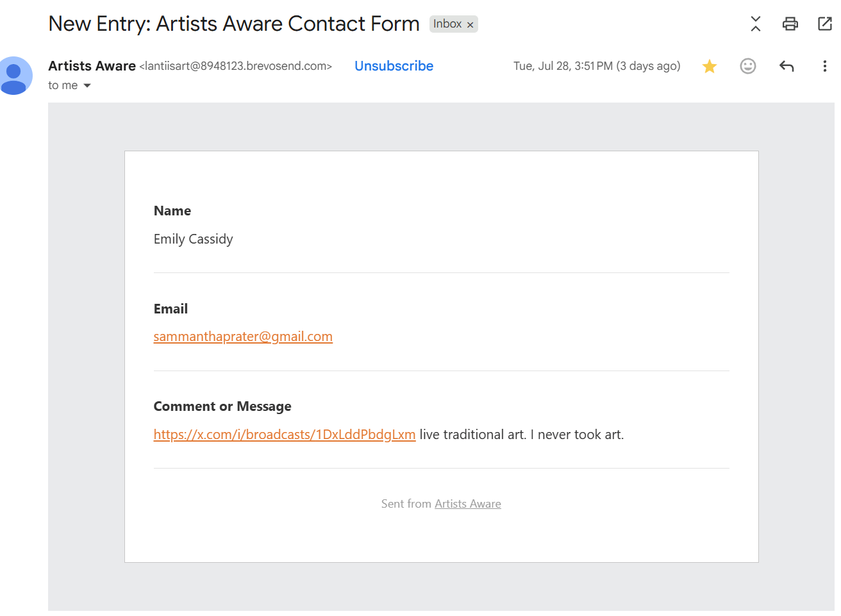Toggle the yellow star on message
The height and width of the screenshot is (616, 841).
(710, 66)
